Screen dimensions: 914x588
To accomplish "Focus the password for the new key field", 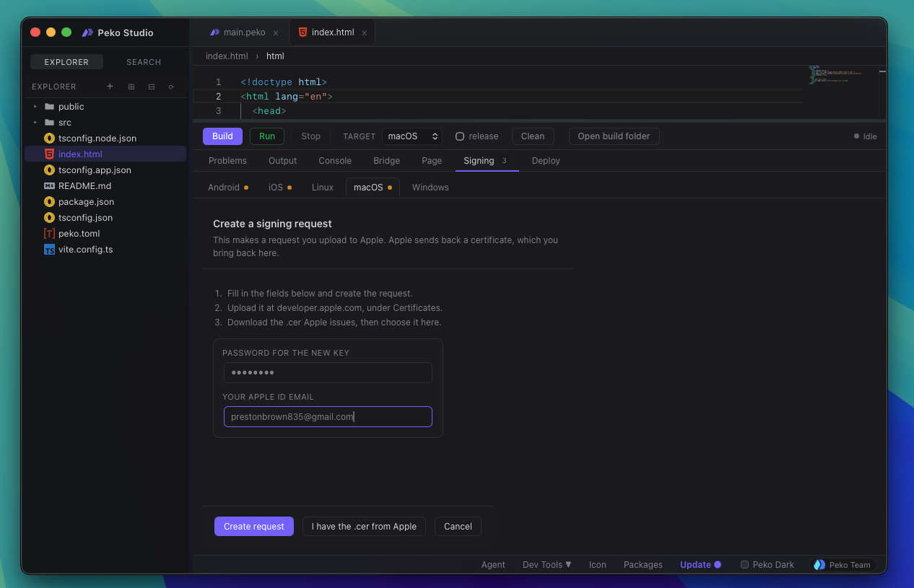I will point(328,372).
